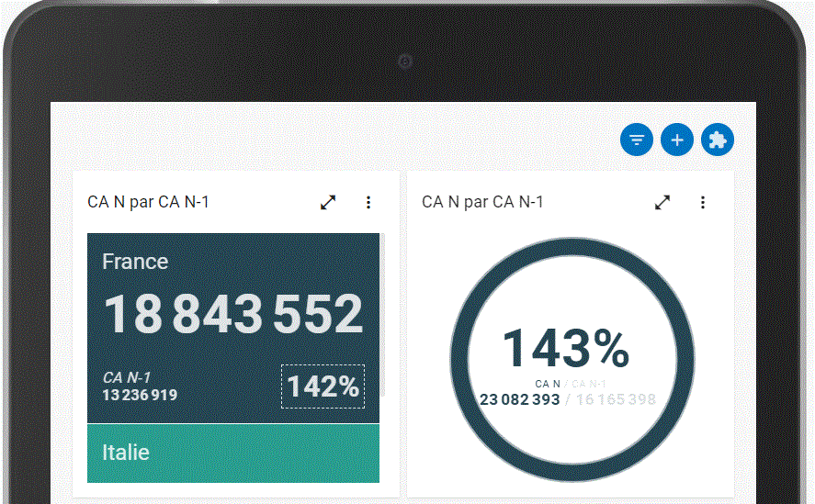Image resolution: width=815 pixels, height=504 pixels.
Task: Click the CA N-1 label in France tile
Action: [x=127, y=377]
